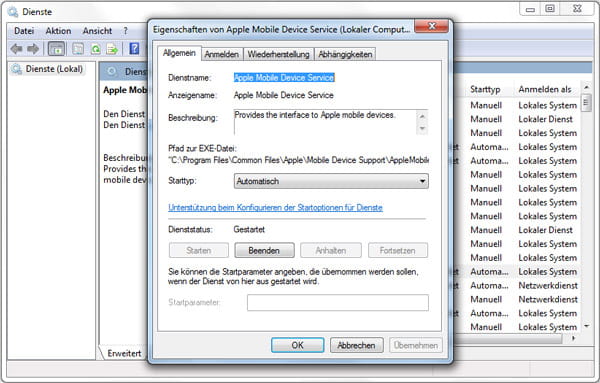600x383 pixels.
Task: Click into the Startparameter input field
Action: [x=338, y=303]
